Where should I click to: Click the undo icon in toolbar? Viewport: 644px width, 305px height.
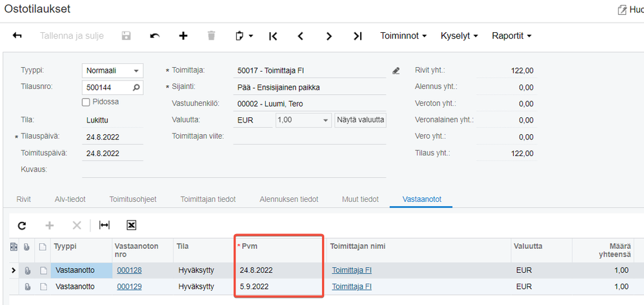pyautogui.click(x=155, y=36)
